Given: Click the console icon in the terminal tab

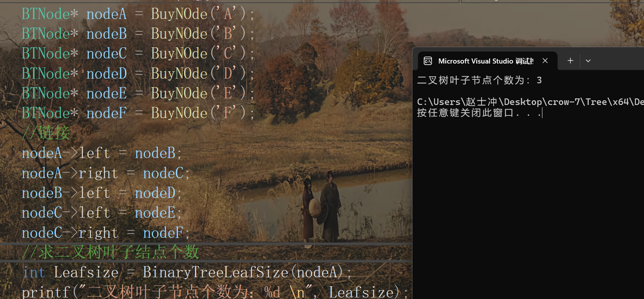Looking at the screenshot, I should [x=428, y=61].
